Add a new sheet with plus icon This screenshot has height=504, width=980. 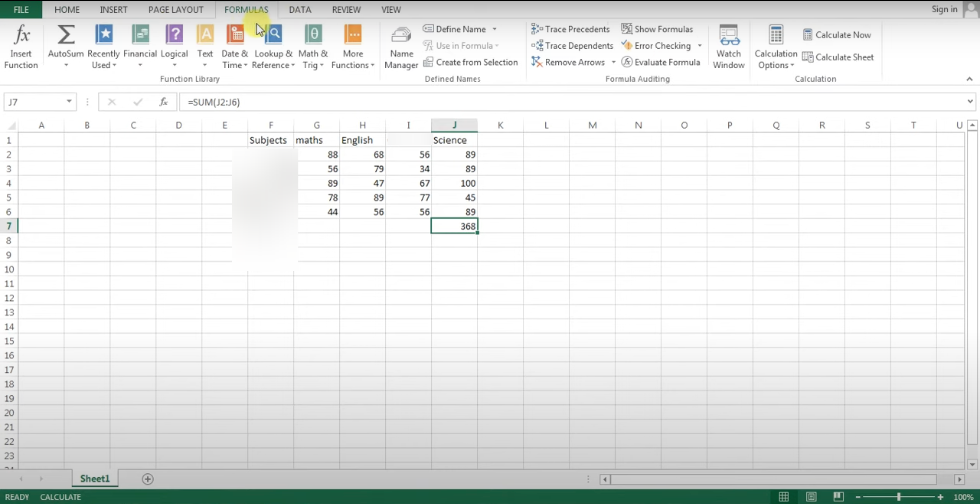point(148,479)
